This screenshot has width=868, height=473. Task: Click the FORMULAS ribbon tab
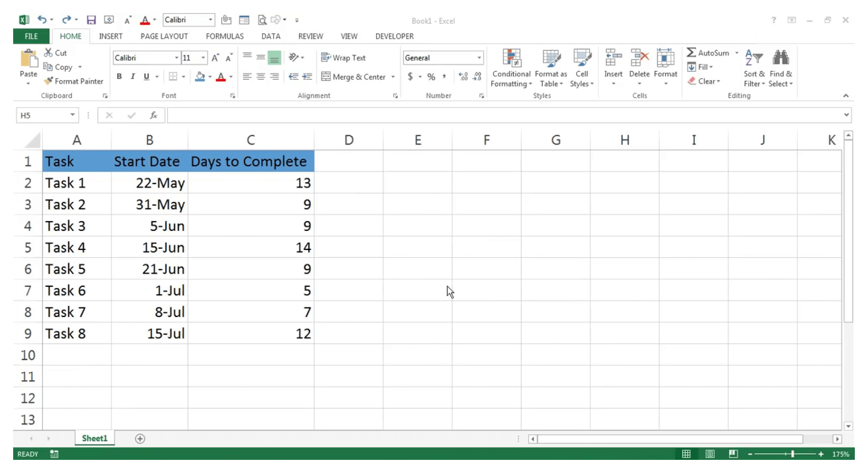click(224, 36)
